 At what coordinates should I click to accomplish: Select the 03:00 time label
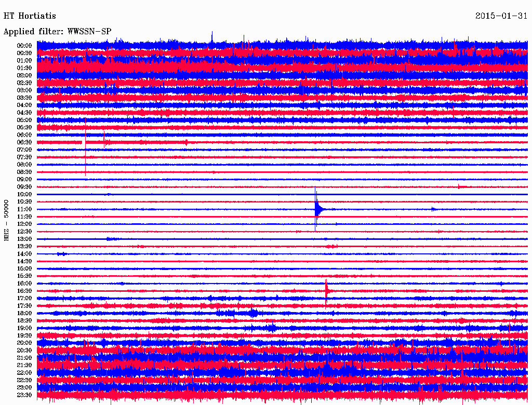(x=24, y=90)
